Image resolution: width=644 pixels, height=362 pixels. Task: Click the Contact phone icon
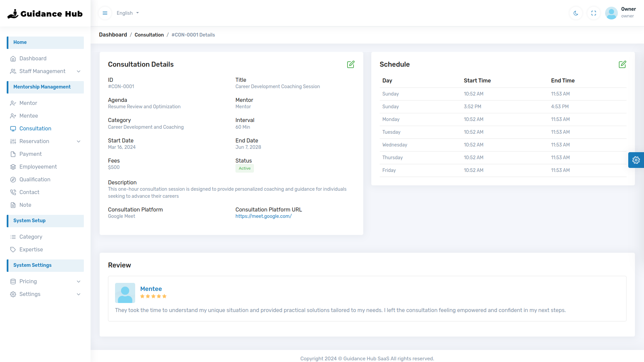[13, 192]
